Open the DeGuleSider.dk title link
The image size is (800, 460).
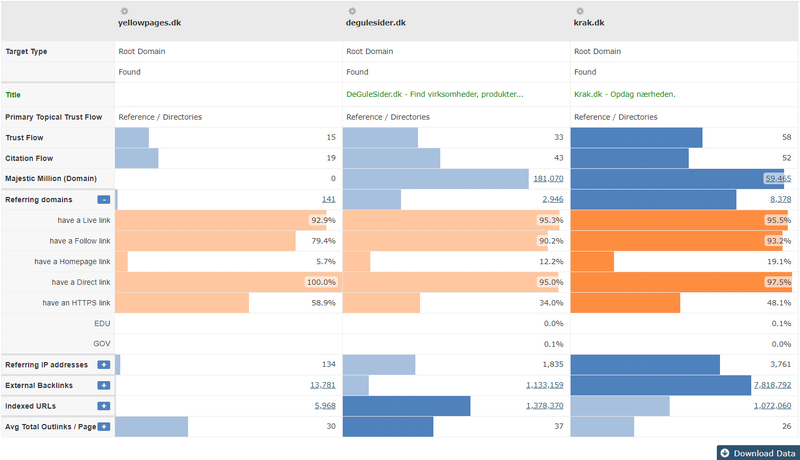pos(435,94)
